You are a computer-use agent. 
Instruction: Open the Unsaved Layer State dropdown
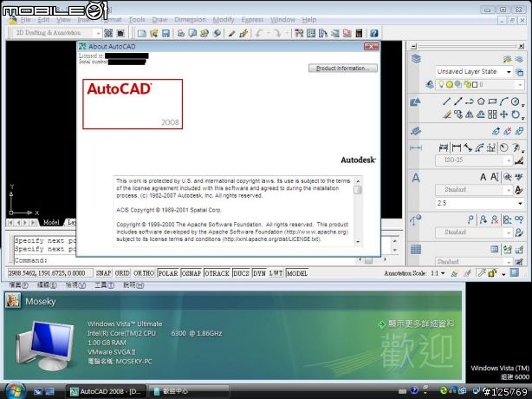(509, 72)
